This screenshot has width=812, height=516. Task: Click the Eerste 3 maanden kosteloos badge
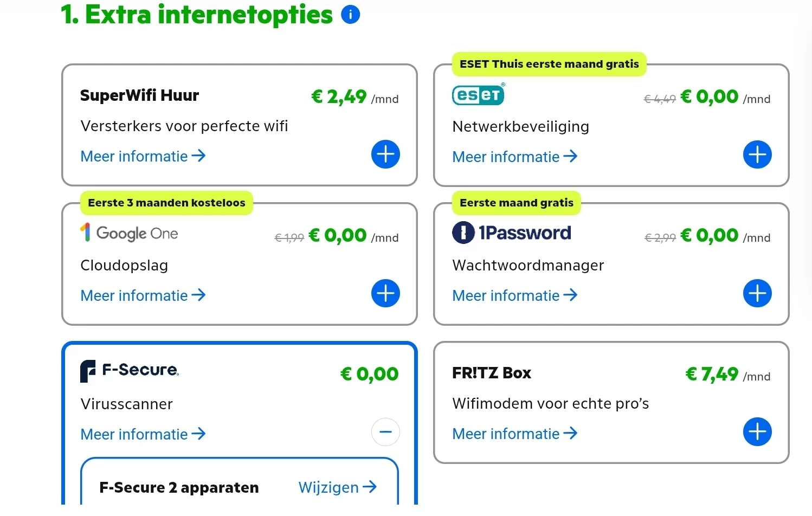pyautogui.click(x=166, y=203)
